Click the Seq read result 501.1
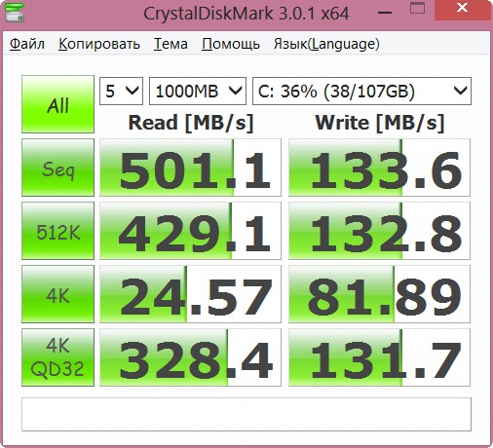Viewport: 493px width, 448px height. (x=190, y=168)
